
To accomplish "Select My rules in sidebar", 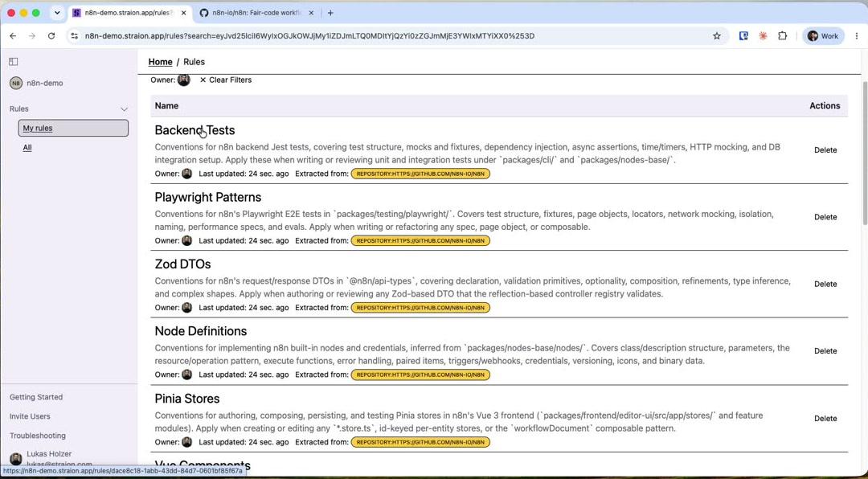I will click(x=73, y=128).
